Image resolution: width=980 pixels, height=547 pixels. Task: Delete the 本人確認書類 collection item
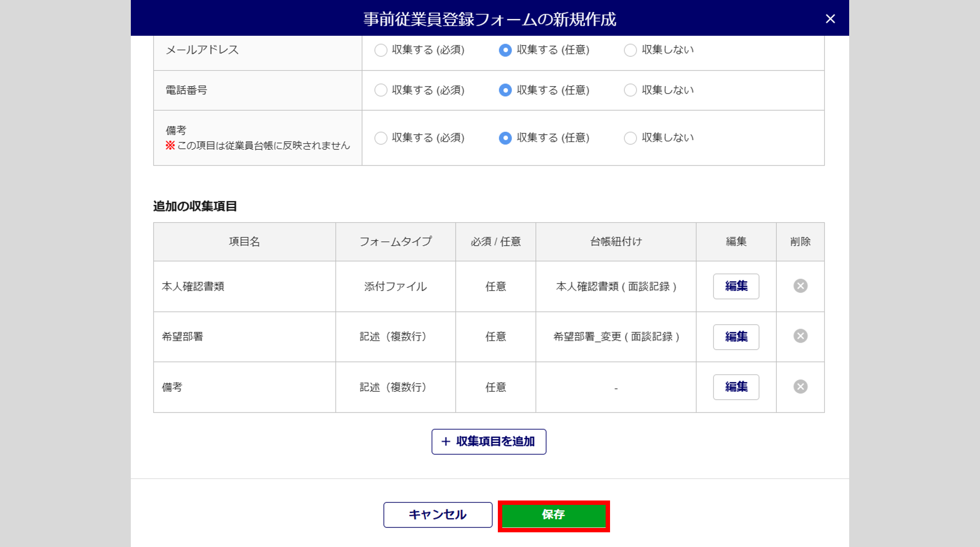pyautogui.click(x=800, y=286)
